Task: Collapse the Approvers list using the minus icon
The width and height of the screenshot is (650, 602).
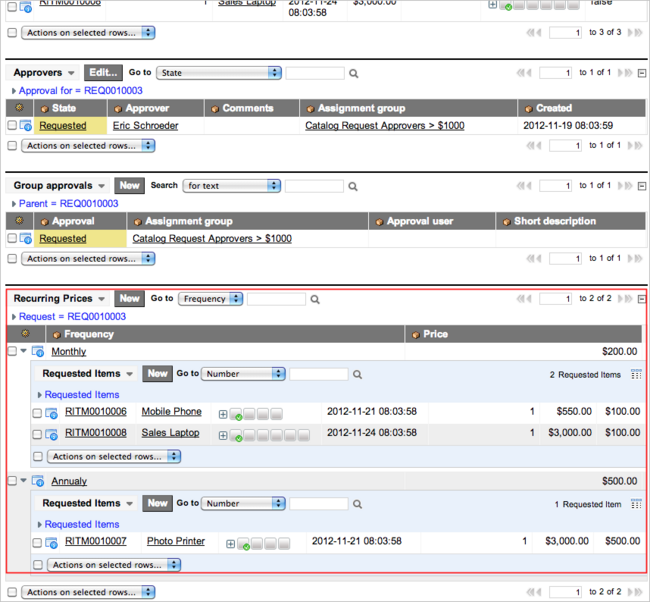Action: [x=642, y=73]
